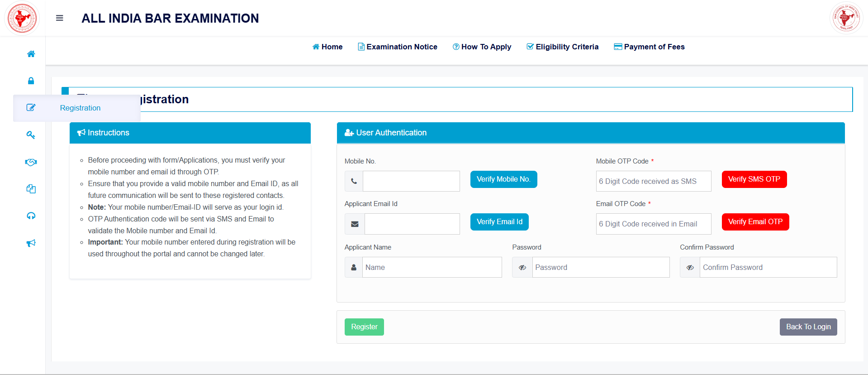The image size is (868, 375).
Task: Open the Examination Notice menu item
Action: [397, 47]
